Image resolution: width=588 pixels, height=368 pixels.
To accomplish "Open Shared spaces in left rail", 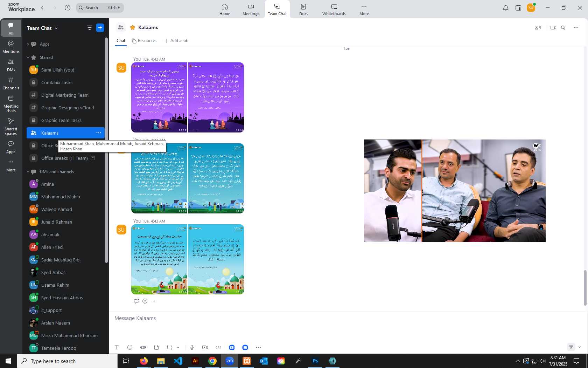I will (x=11, y=127).
